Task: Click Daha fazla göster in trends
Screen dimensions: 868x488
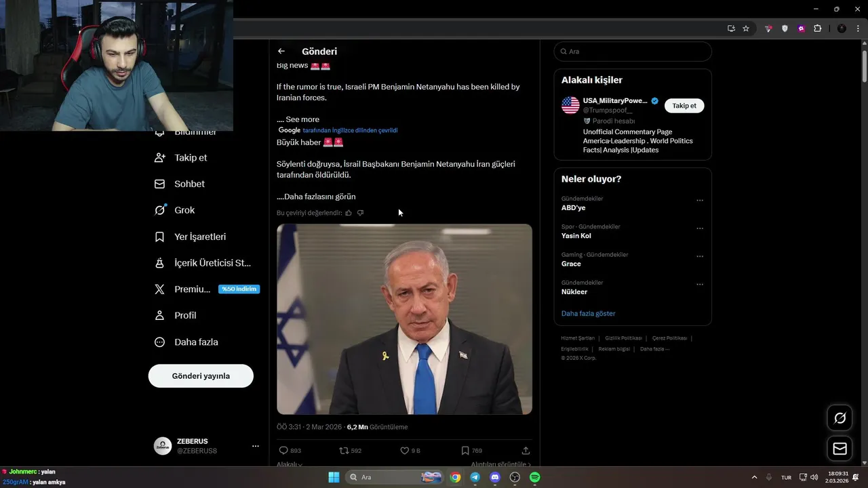Action: pyautogui.click(x=588, y=313)
